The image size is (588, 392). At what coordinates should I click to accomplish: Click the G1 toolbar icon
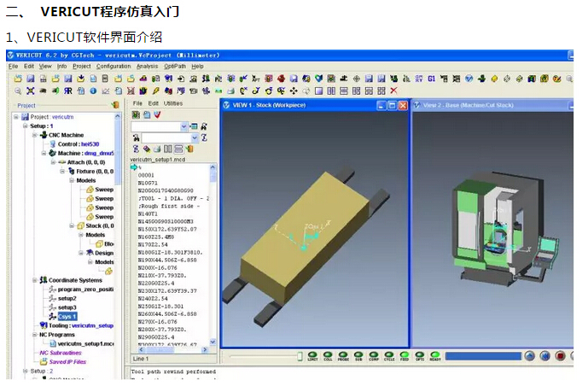431,79
